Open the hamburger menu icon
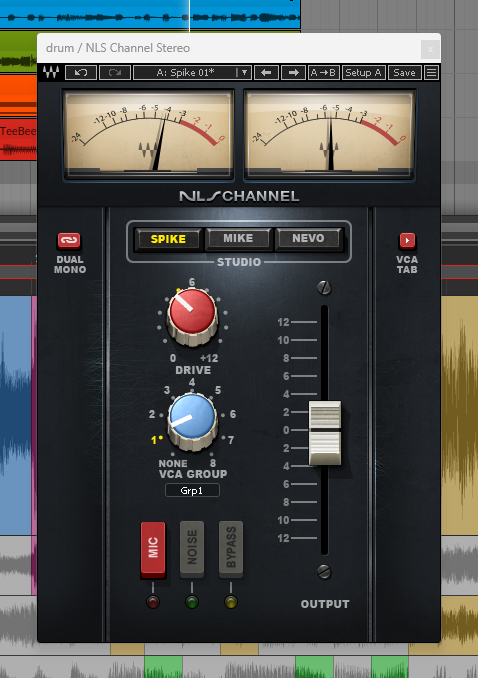The height and width of the screenshot is (678, 478). [431, 72]
